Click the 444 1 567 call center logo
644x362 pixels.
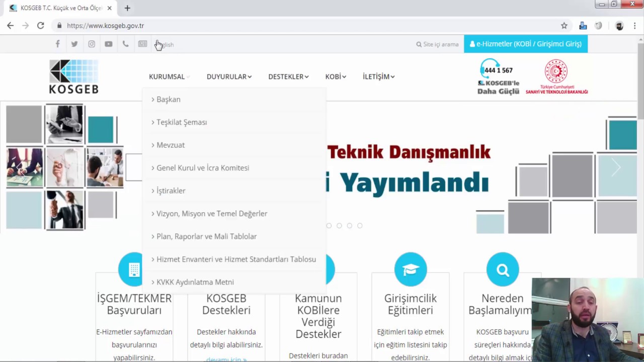pyautogui.click(x=498, y=77)
